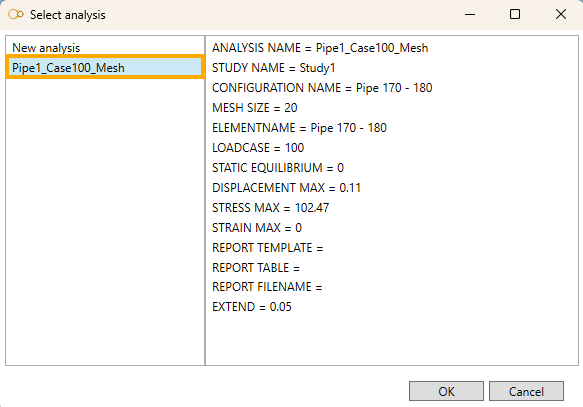Click the STUDY NAME = Study1 line
583x407 pixels.
[274, 68]
